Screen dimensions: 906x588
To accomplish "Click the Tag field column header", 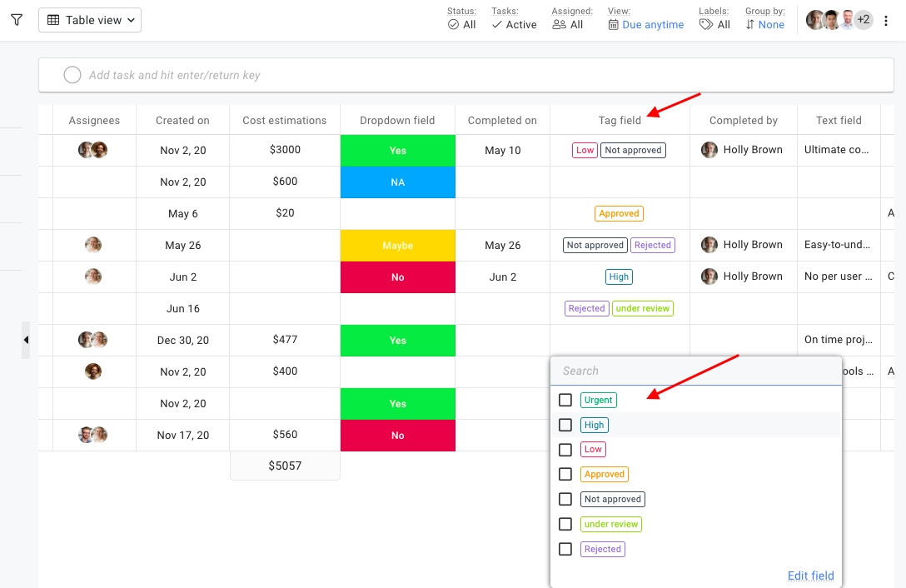I will point(620,120).
